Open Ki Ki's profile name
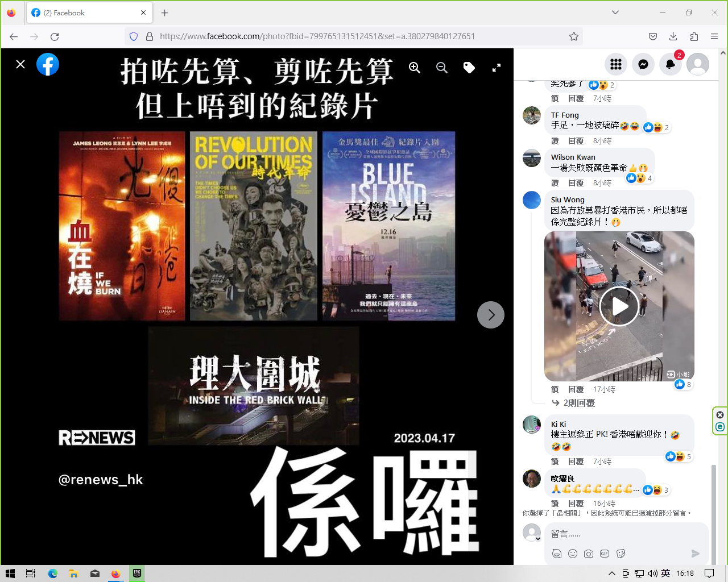This screenshot has width=728, height=582. [559, 424]
